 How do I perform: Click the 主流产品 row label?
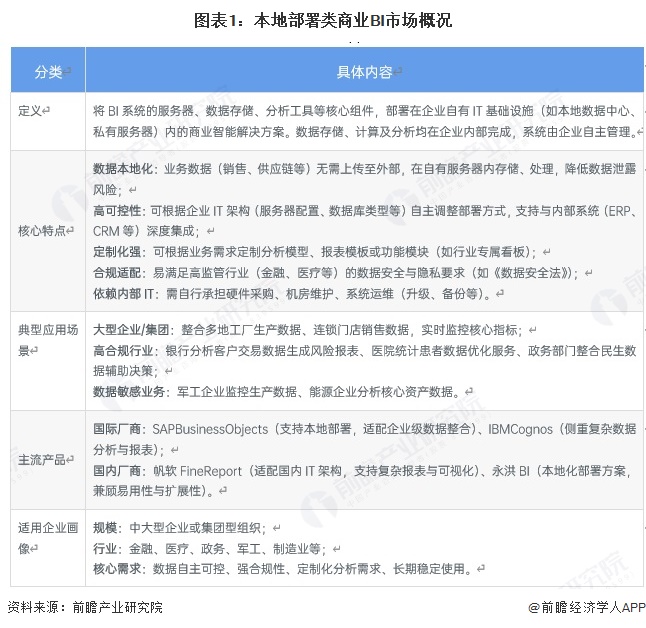[41, 459]
